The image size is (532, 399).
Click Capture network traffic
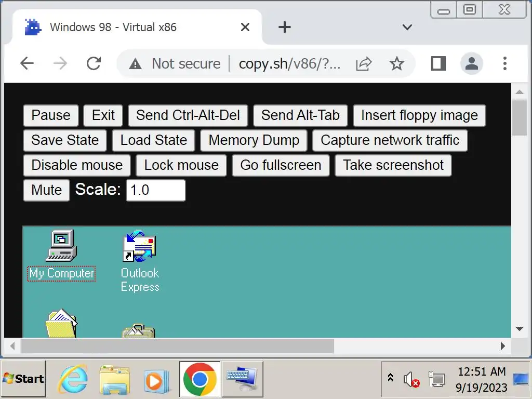[x=390, y=140]
